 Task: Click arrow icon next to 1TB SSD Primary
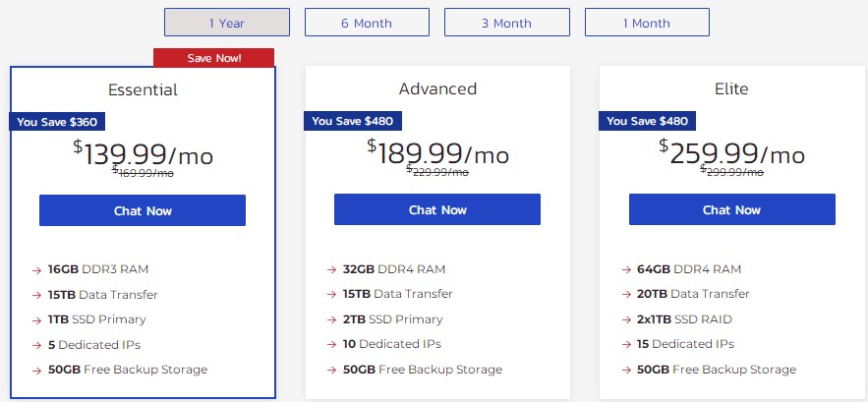[x=36, y=319]
